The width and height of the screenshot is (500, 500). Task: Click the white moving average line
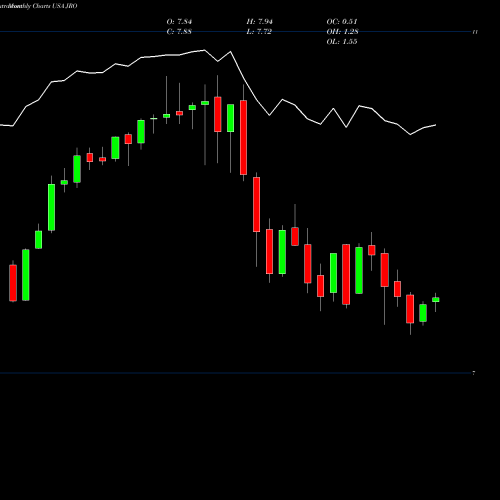click(230, 52)
